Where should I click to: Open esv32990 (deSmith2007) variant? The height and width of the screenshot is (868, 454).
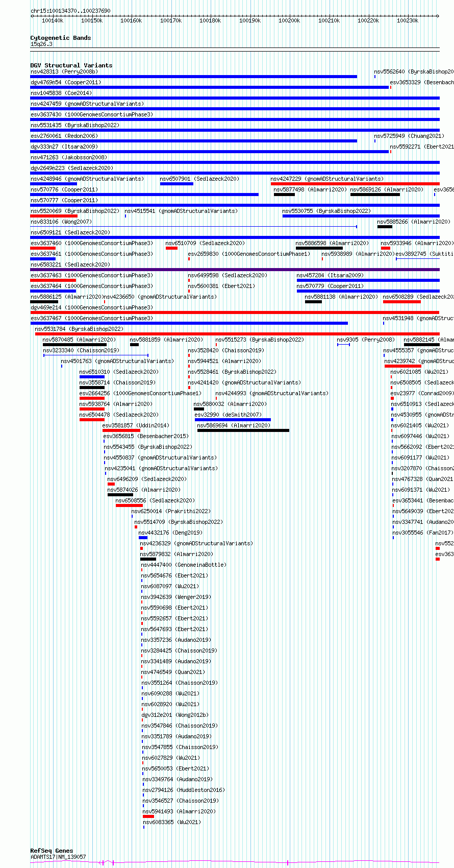click(x=228, y=415)
